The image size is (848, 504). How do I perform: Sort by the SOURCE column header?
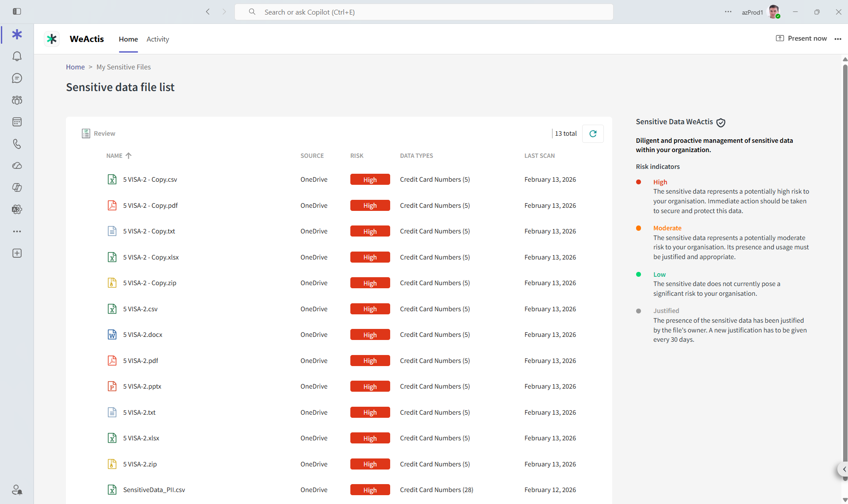tap(312, 156)
